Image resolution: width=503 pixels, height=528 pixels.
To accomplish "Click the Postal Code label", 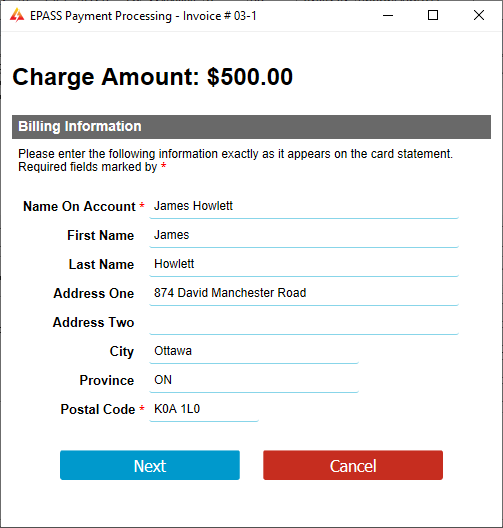I will point(98,409).
